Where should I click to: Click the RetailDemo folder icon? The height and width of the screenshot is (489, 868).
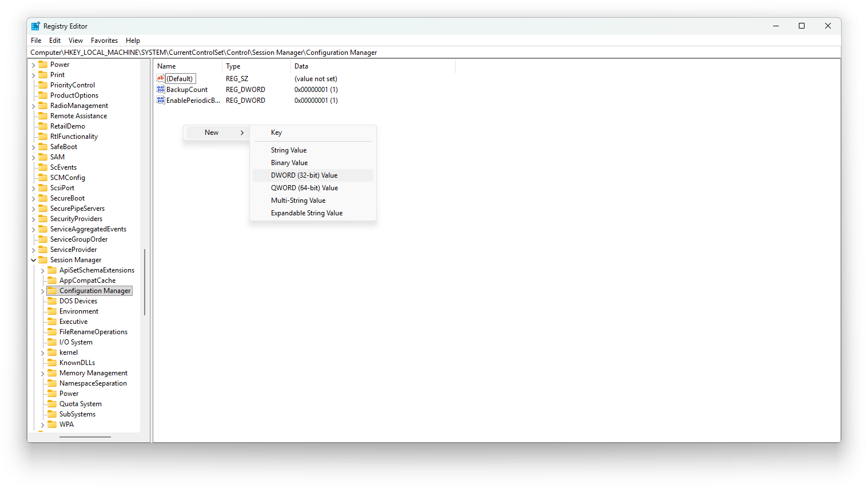pyautogui.click(x=43, y=126)
